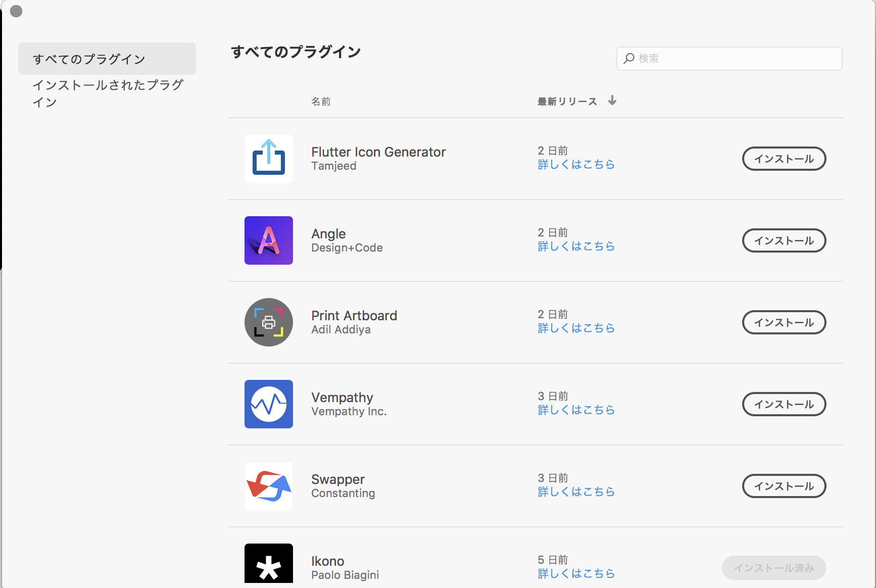Click the Ikono plugin name text

[327, 561]
